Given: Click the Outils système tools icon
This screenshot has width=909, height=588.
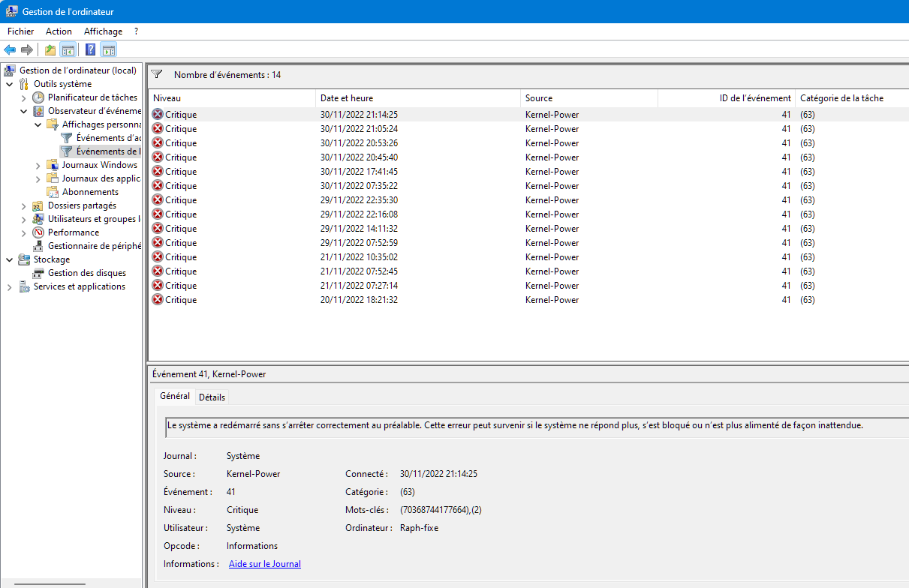Looking at the screenshot, I should click(24, 84).
